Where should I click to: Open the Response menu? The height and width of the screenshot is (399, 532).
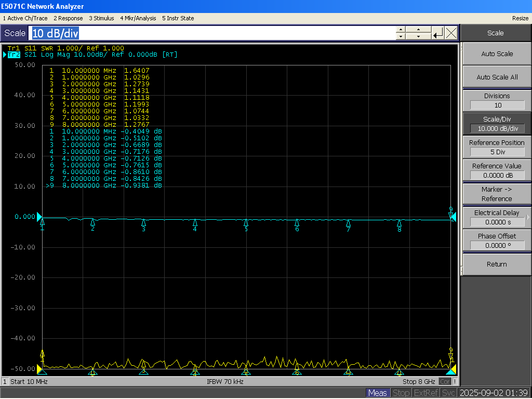tap(68, 18)
